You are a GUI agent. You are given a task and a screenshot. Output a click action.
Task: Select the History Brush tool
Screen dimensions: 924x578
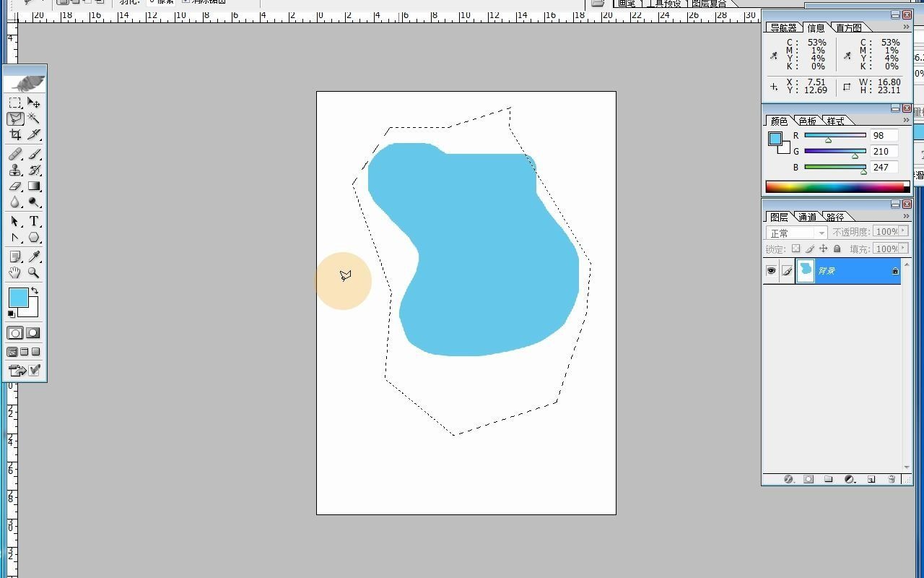pyautogui.click(x=34, y=170)
